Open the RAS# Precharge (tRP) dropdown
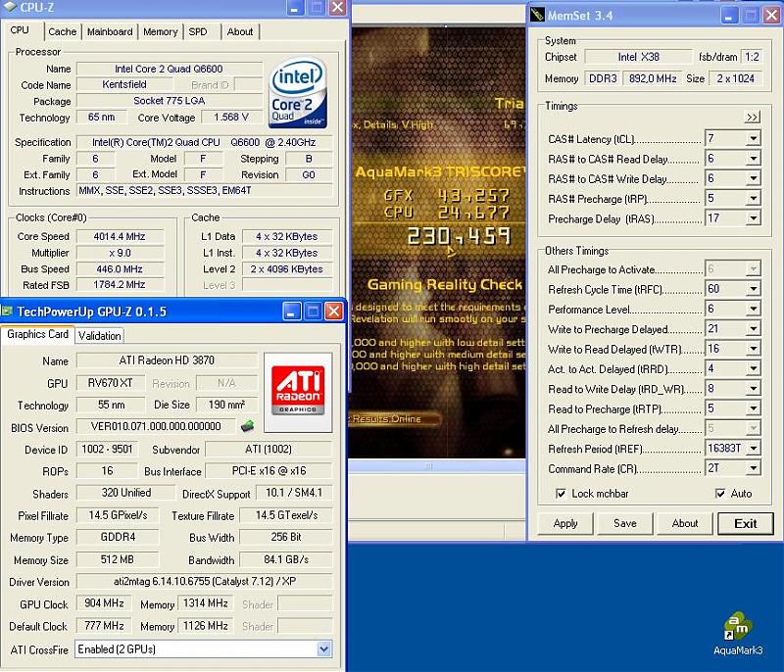 (x=753, y=198)
